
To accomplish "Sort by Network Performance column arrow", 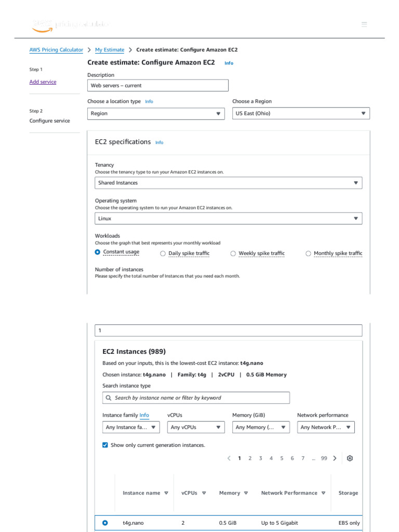I will pos(323,493).
